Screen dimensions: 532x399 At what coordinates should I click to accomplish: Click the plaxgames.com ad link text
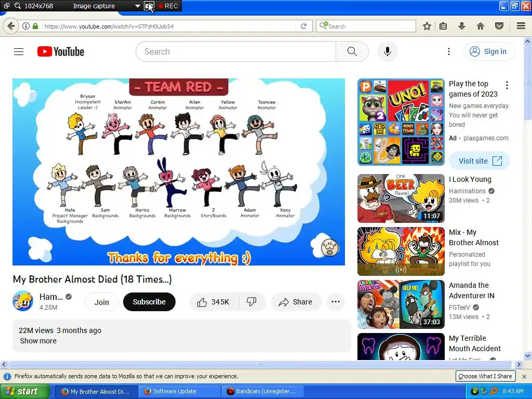coord(486,138)
